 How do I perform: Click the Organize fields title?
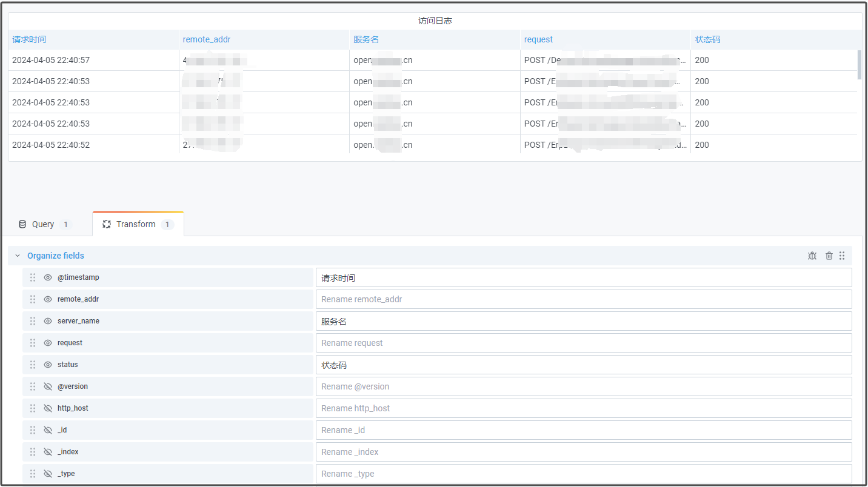(x=56, y=256)
